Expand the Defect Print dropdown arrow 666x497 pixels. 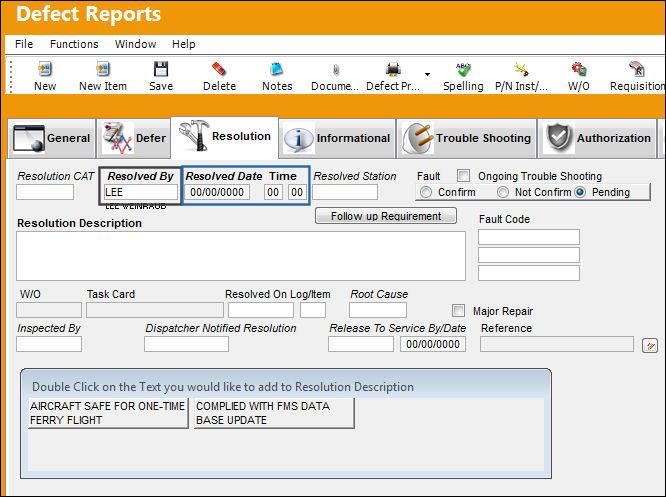pos(427,74)
